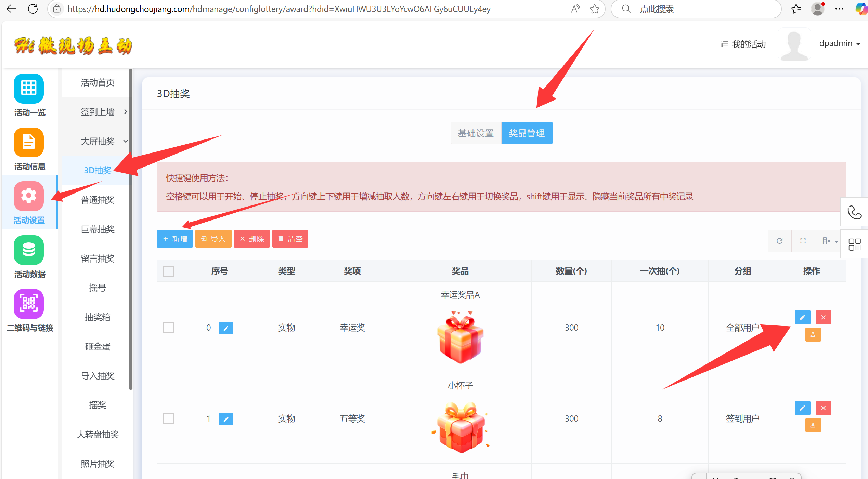Image resolution: width=868 pixels, height=479 pixels.
Task: Open the dpadmin account dropdown
Action: click(x=839, y=44)
